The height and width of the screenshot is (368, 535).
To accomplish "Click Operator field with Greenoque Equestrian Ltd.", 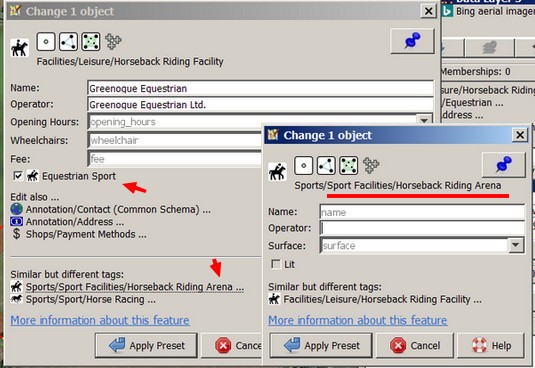I will (x=260, y=104).
